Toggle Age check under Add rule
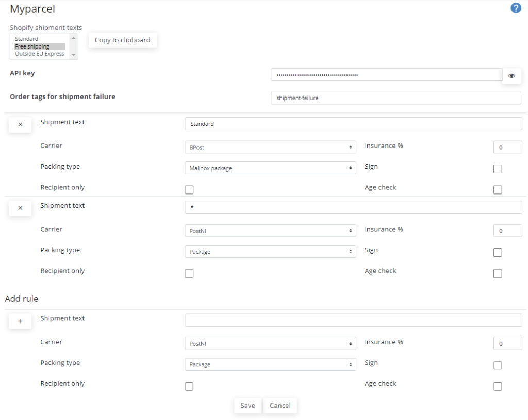The height and width of the screenshot is (420, 528). 498,386
